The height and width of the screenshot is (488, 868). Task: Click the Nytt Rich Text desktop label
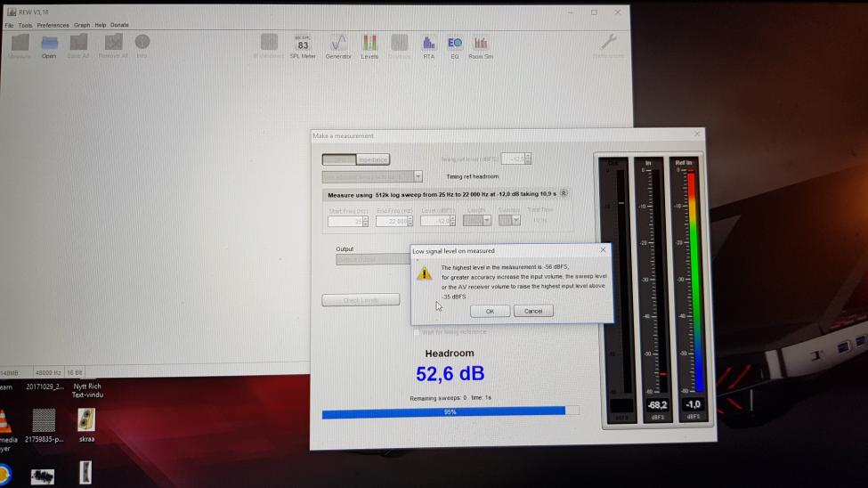[x=87, y=391]
